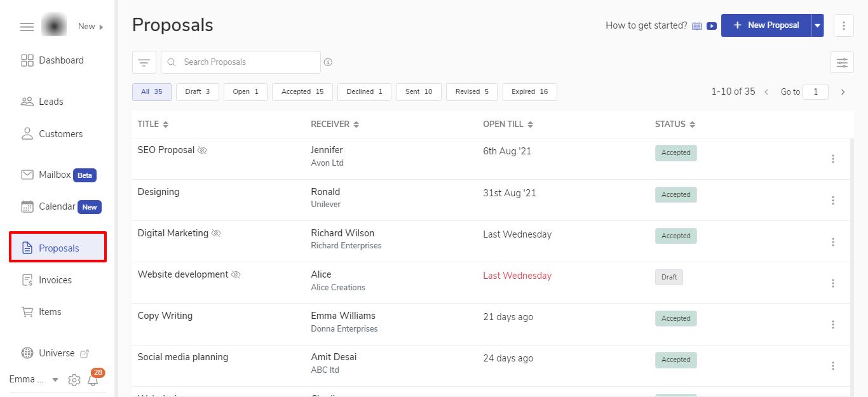Open the settings gear icon
Screen dimensions: 868x397
tap(74, 380)
